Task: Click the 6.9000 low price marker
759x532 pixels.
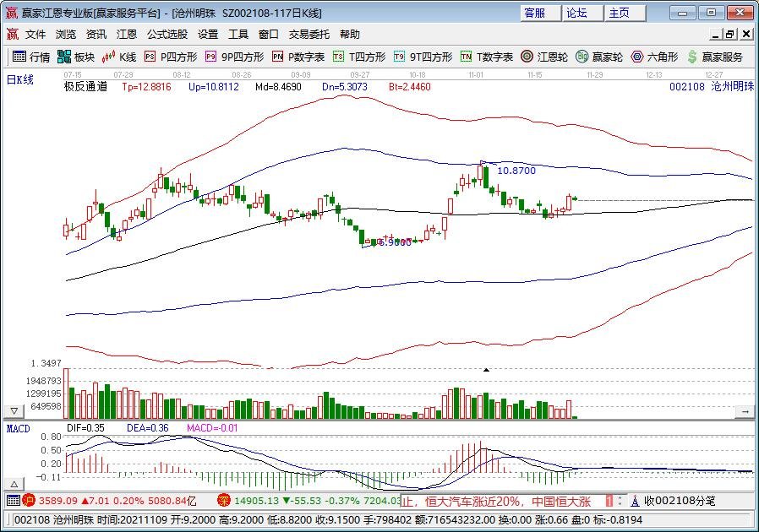Action: point(395,242)
